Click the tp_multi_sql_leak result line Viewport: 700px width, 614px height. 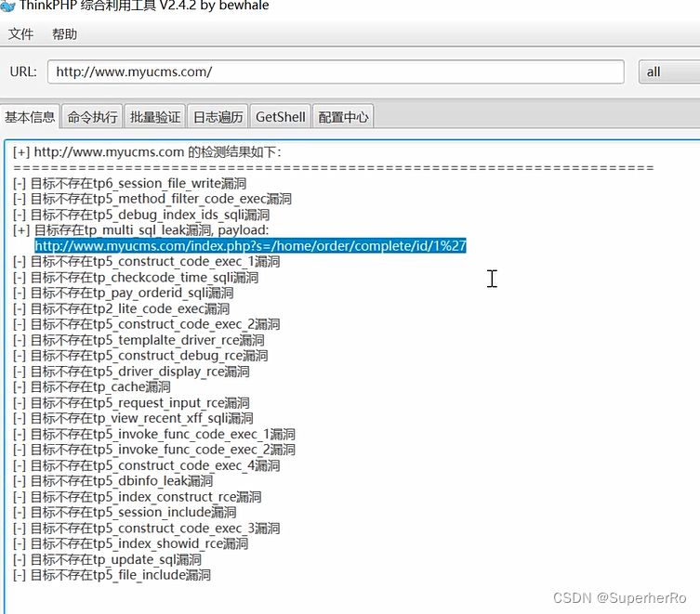141,230
